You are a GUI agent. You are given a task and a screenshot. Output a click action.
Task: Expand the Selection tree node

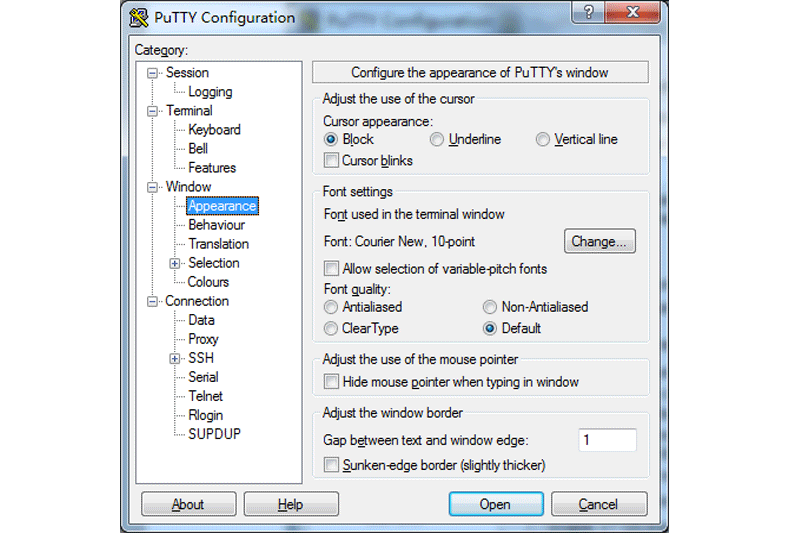[x=174, y=264]
